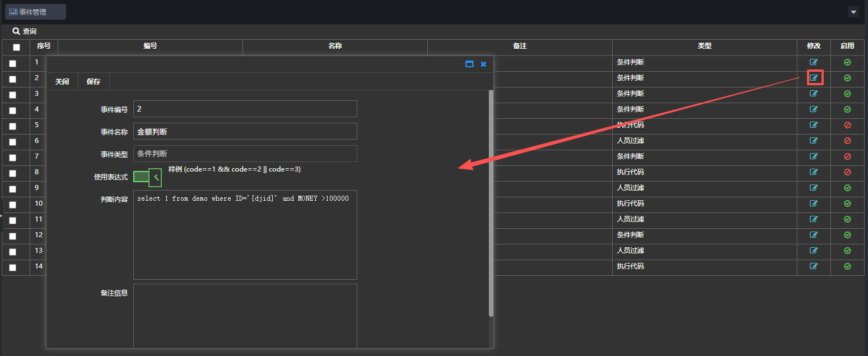The width and height of the screenshot is (868, 356).
Task: Click the edit icon for row 5
Action: coord(814,125)
